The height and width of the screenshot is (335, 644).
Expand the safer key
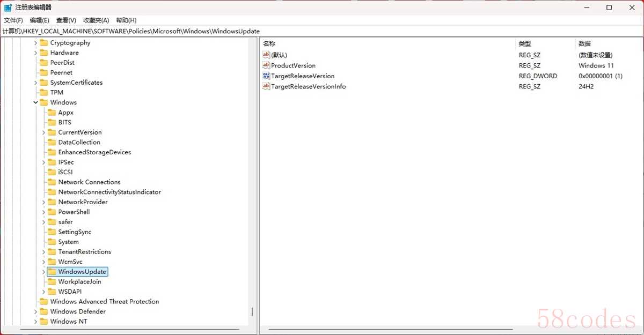pos(44,222)
